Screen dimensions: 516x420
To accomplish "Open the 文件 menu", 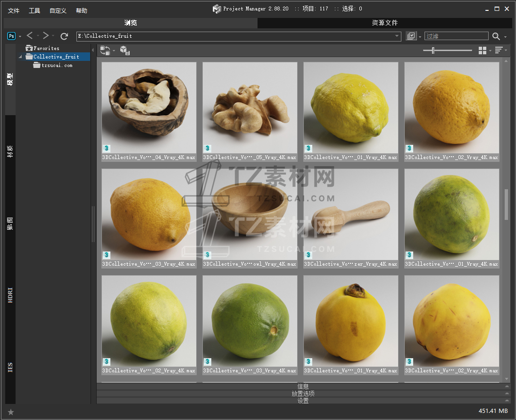I will pos(14,10).
